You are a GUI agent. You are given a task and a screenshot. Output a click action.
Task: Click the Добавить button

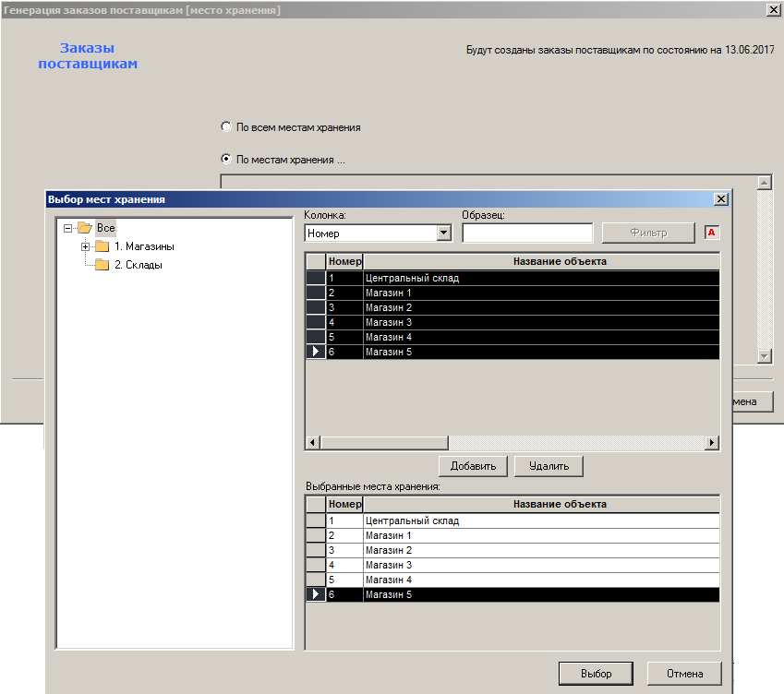pos(473,466)
